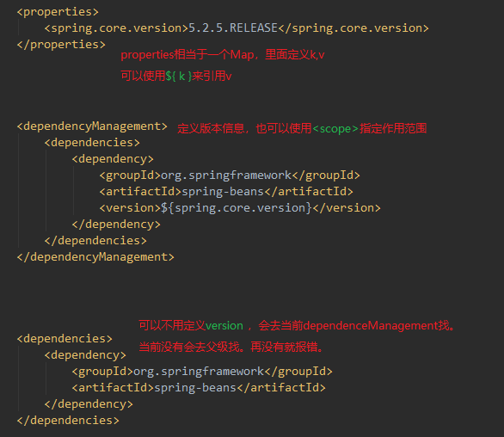504x437 pixels.
Task: Click the final closing dependencies tag
Action: click(68, 421)
